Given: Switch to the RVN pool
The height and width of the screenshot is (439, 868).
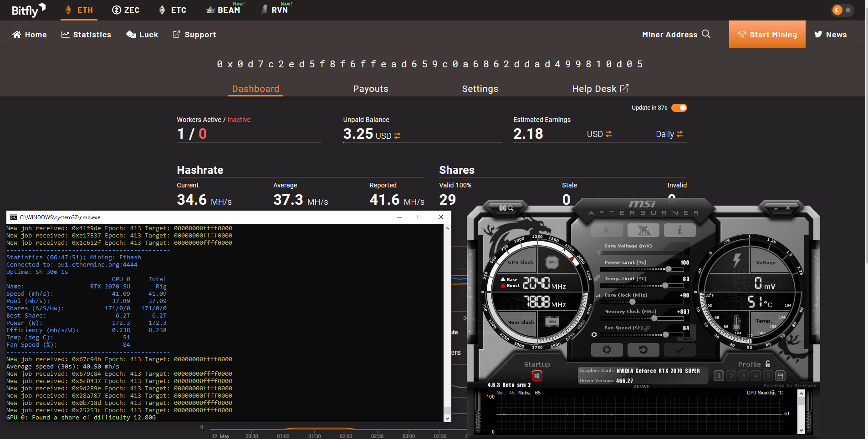Looking at the screenshot, I should point(275,10).
